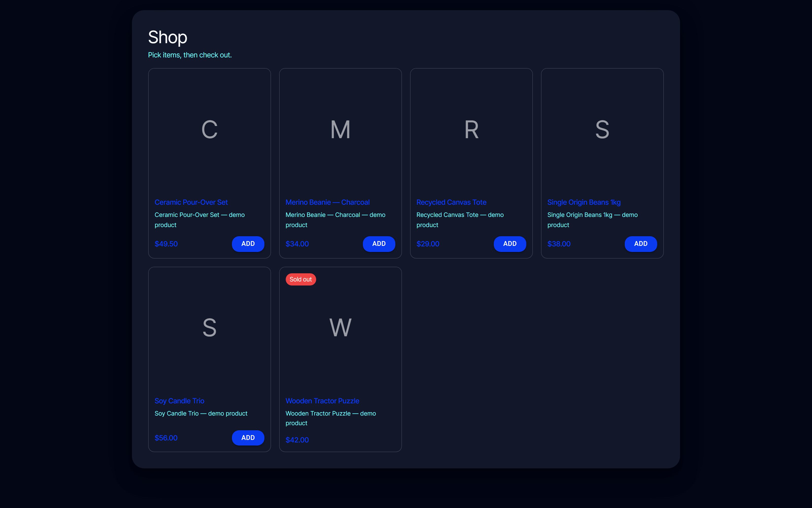The height and width of the screenshot is (508, 812).
Task: Click the red Sold out badge
Action: coord(301,279)
